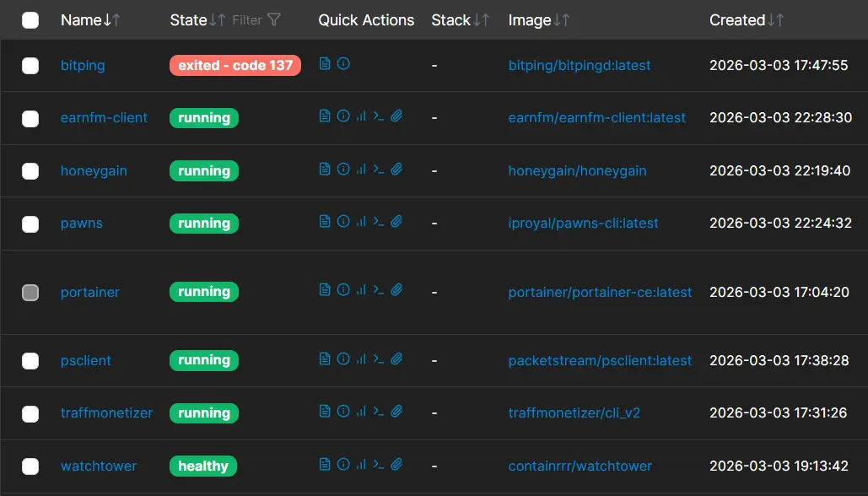Open exec console icon for traffmonetizer
Image resolution: width=868 pixels, height=496 pixels.
(379, 411)
